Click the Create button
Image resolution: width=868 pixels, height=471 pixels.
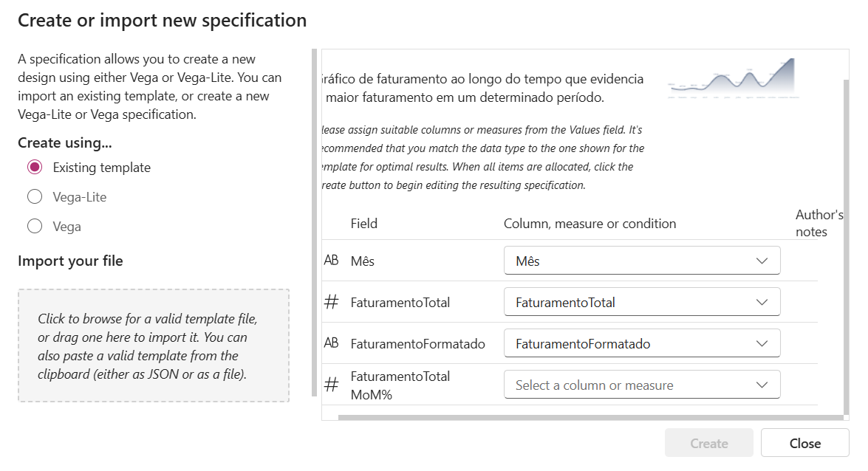pyautogui.click(x=709, y=443)
